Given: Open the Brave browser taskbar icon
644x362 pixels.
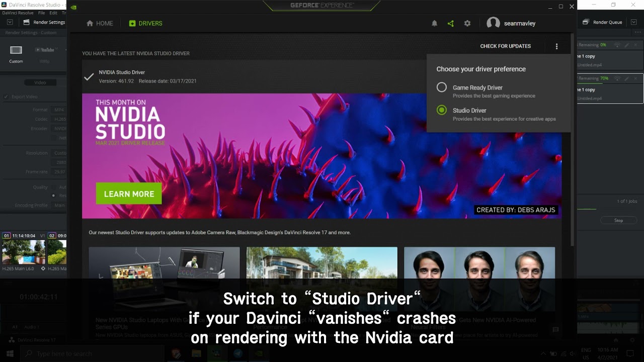Looking at the screenshot, I should (x=176, y=353).
